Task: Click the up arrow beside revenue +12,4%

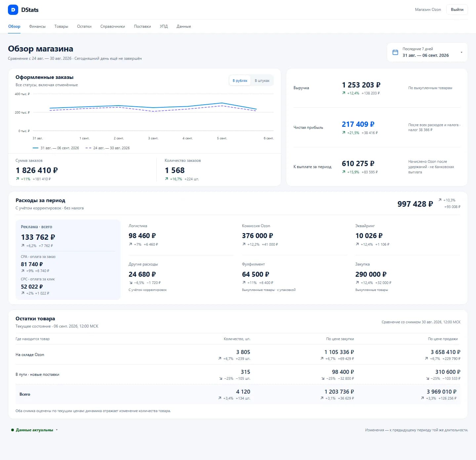Action: [344, 93]
